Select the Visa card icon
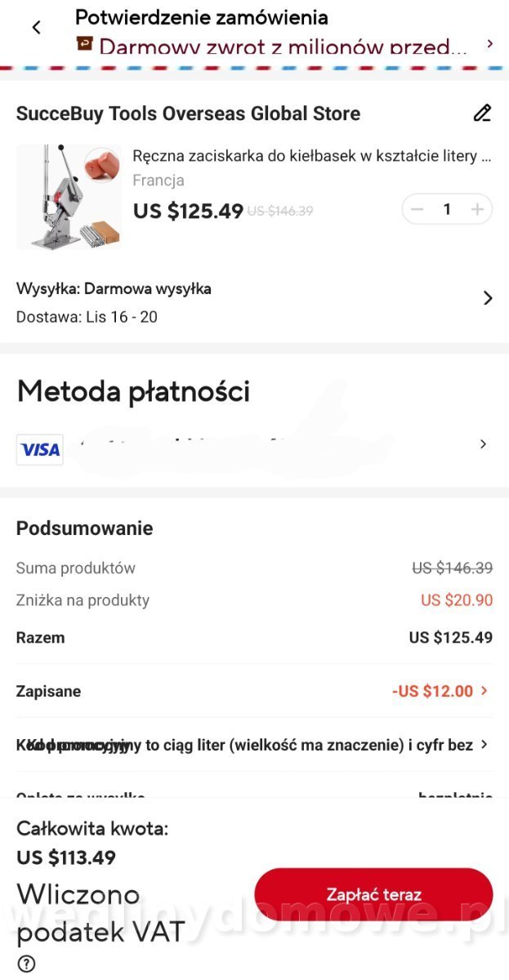The width and height of the screenshot is (509, 980). (x=39, y=449)
